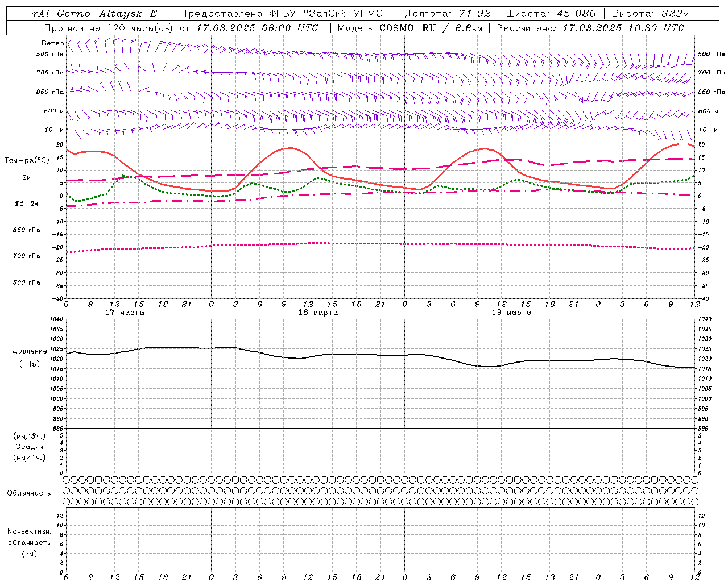Screen dimensions: 728x582
Task: Click the text Прогноз на 120 часа(ов)
Action: tap(109, 28)
